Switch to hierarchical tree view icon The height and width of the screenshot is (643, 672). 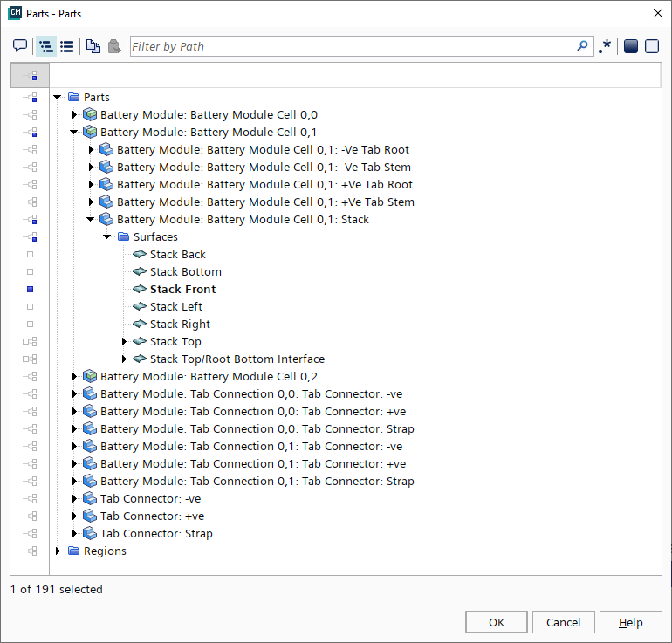(x=46, y=46)
